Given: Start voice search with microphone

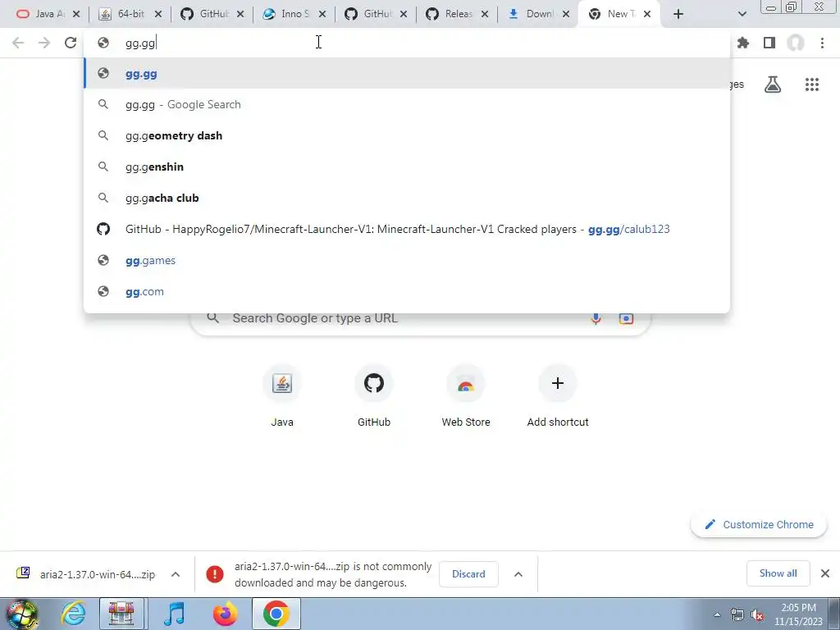Looking at the screenshot, I should (x=596, y=318).
